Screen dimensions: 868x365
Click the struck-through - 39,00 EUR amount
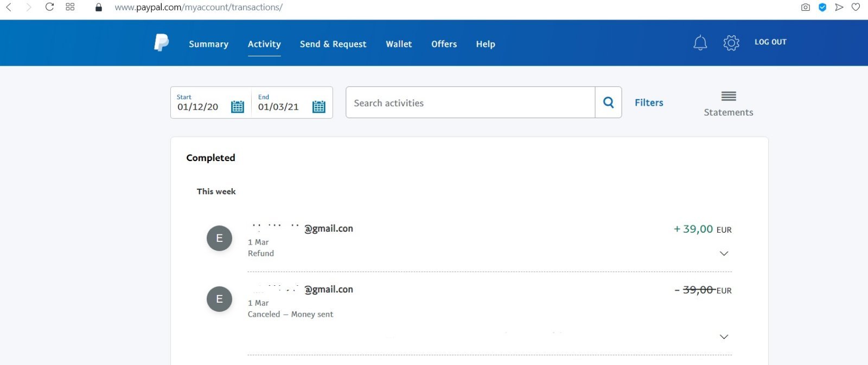point(703,290)
